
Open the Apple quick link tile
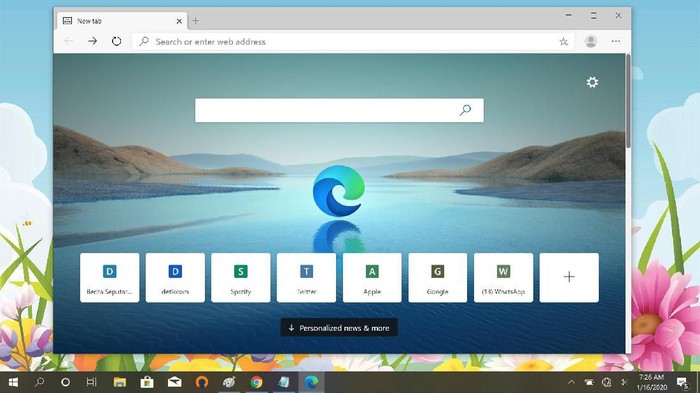[372, 278]
